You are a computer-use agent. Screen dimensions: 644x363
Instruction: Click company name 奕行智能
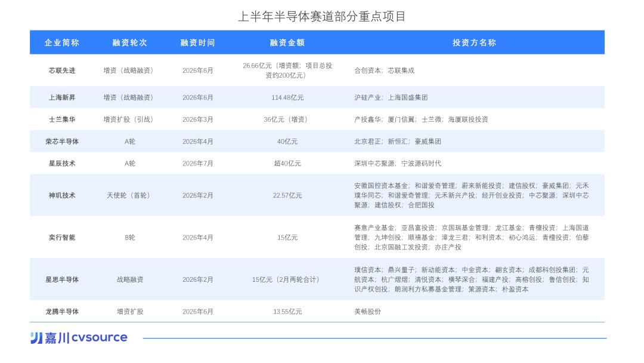[x=62, y=238]
